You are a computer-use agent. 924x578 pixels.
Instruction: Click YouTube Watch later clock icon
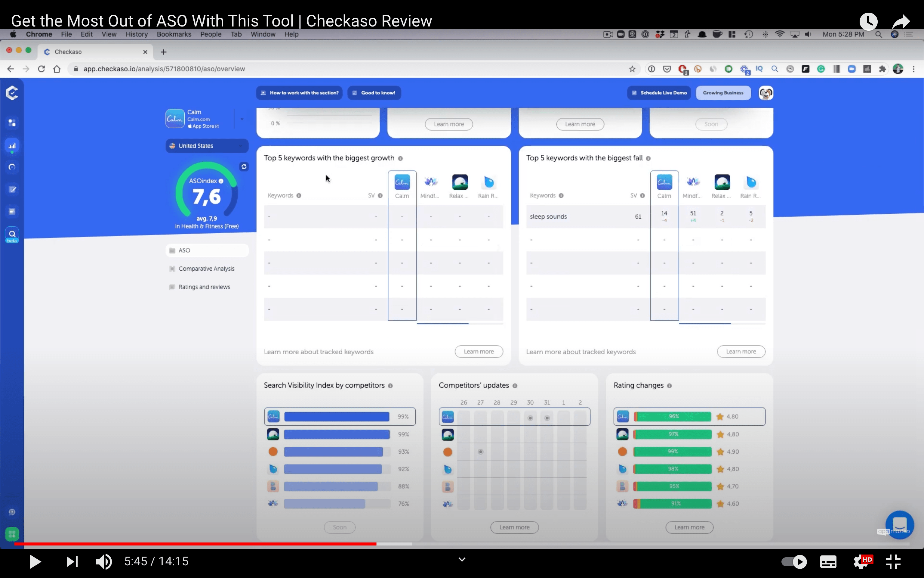point(868,21)
